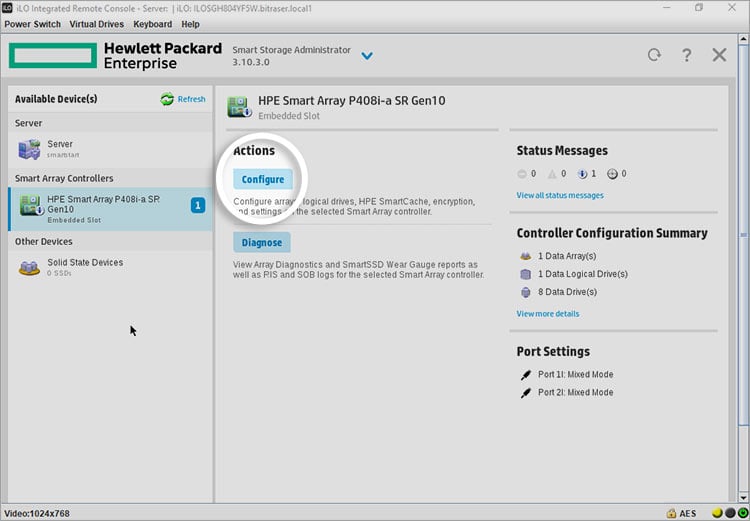Click the reload icon in the header
The image size is (750, 521).
click(654, 55)
